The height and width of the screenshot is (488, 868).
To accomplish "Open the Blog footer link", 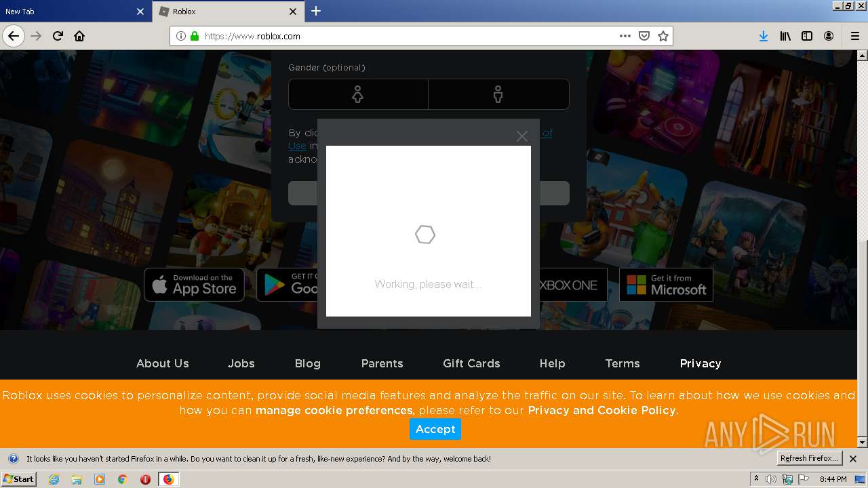I will [308, 363].
